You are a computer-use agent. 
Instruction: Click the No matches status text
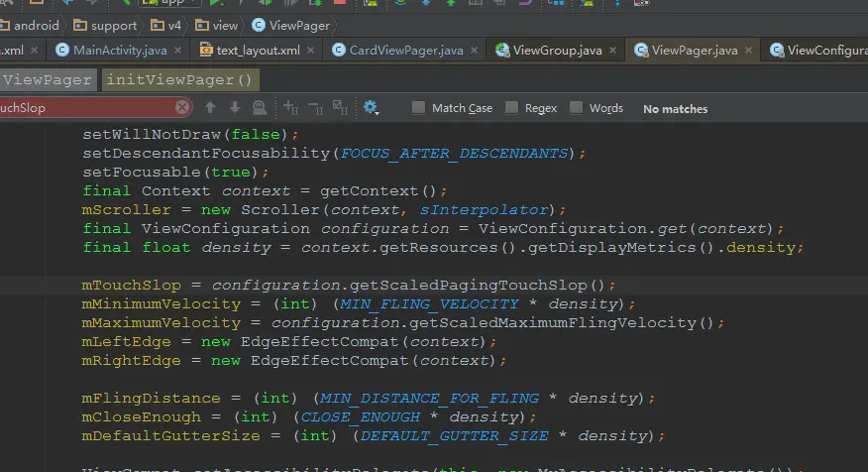click(x=676, y=109)
